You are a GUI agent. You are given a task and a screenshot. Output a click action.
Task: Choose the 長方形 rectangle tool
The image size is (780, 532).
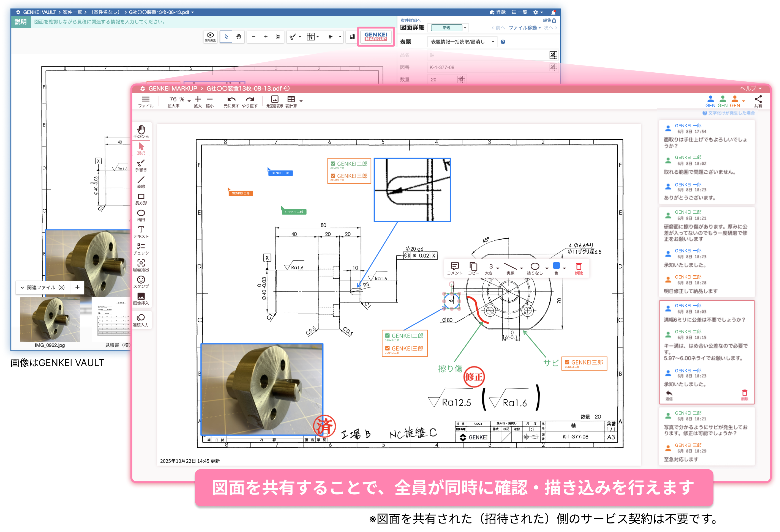[141, 198]
